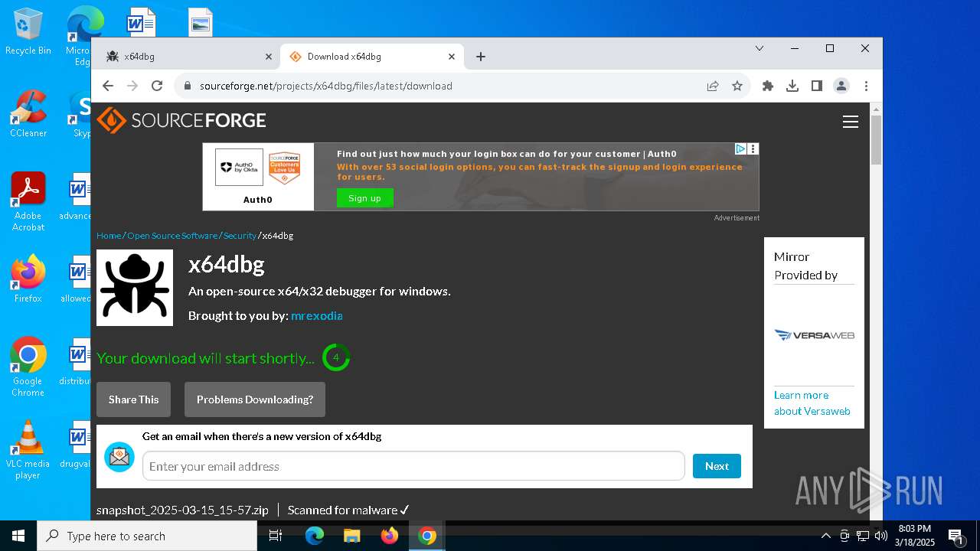
Task: Open Open Source Software breadcrumb link
Action: (172, 236)
